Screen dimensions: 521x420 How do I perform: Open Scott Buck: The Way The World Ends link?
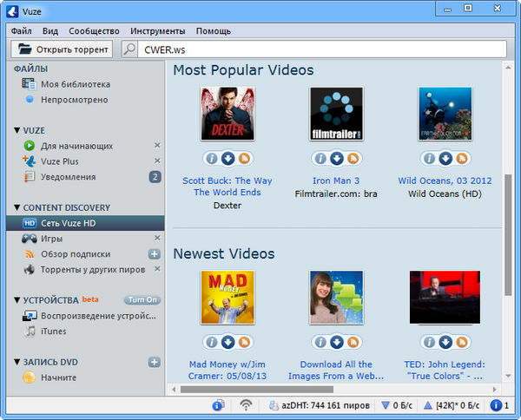pyautogui.click(x=228, y=187)
